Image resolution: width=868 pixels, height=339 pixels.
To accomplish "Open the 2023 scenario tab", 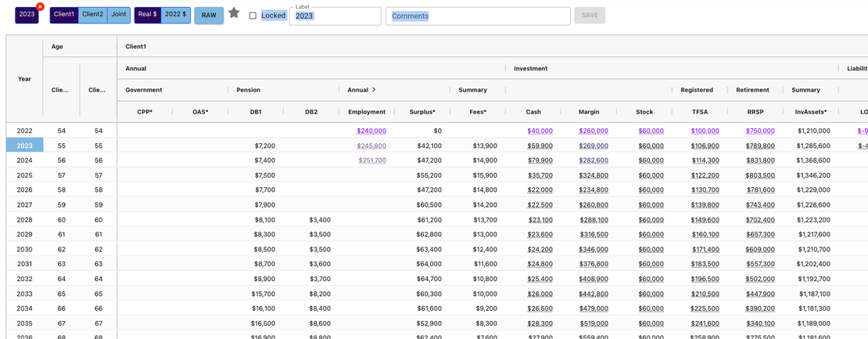I will pyautogui.click(x=26, y=15).
